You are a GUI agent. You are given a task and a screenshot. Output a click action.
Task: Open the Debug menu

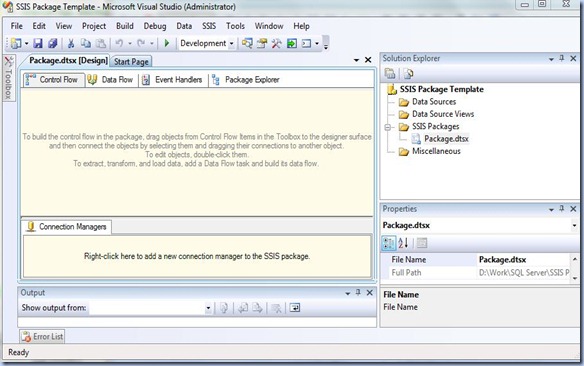(x=155, y=26)
